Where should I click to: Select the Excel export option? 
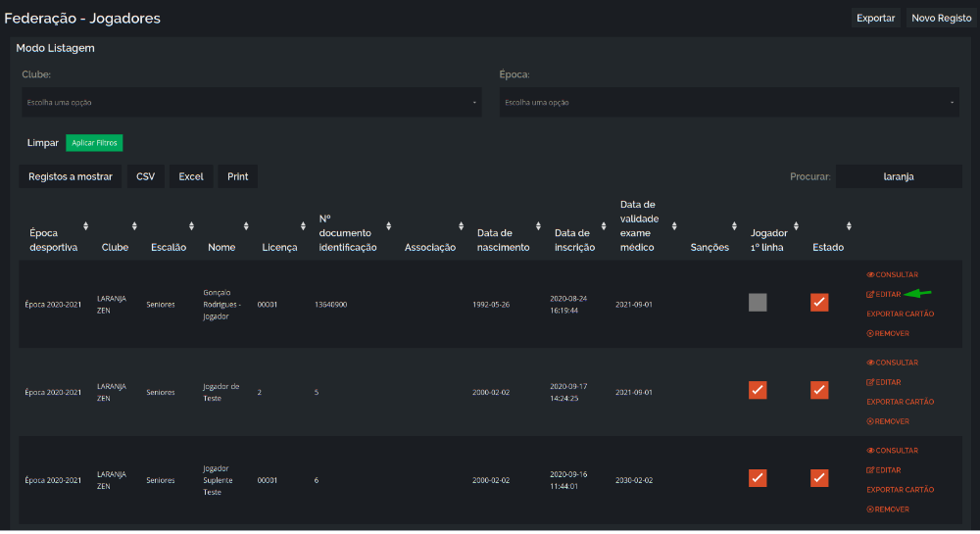pos(191,176)
